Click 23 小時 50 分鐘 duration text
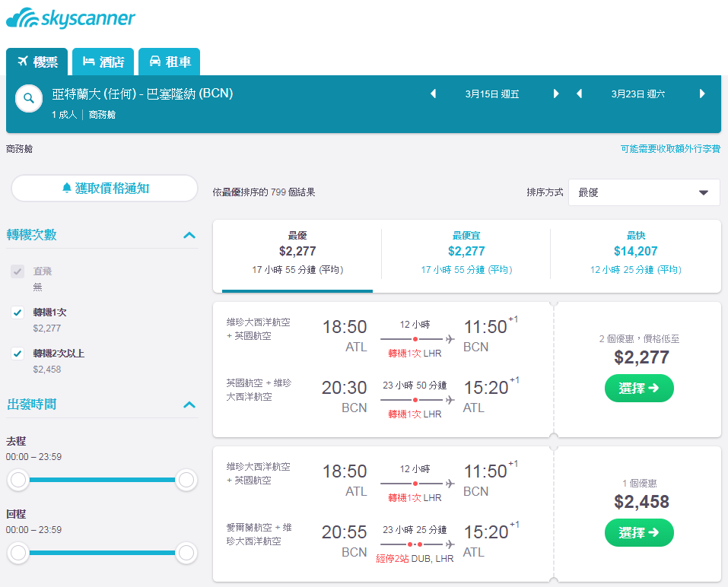 click(x=415, y=386)
